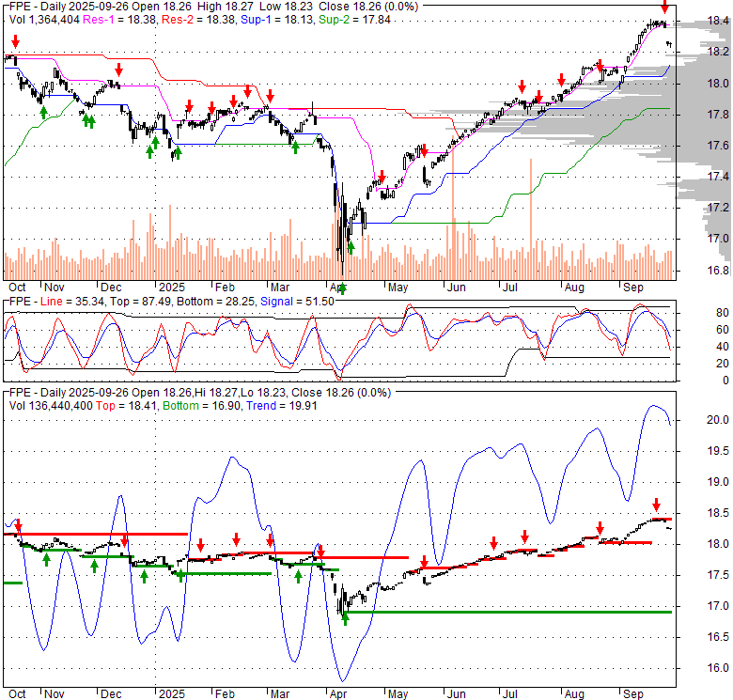Click the 'Res-2 = 18.38' legend label

click(198, 20)
